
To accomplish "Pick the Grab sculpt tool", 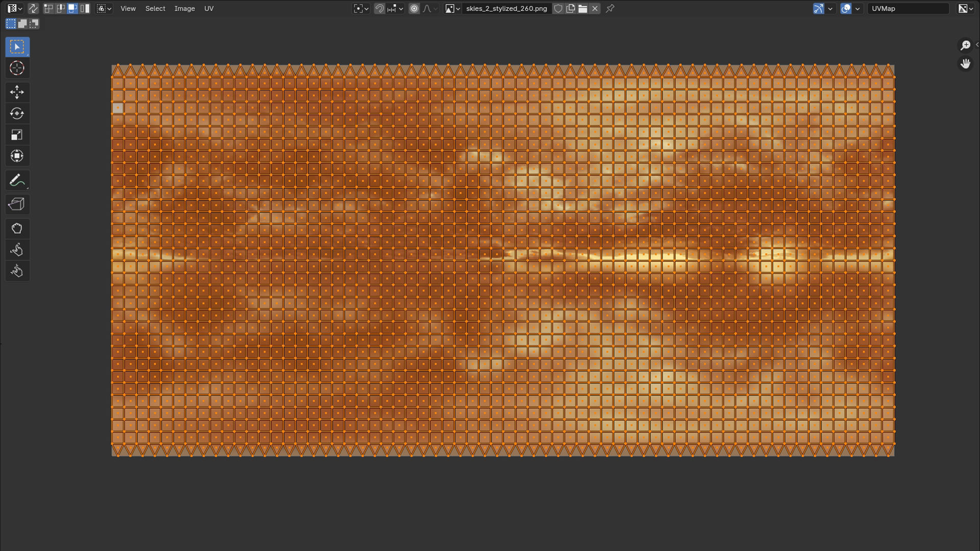I will [x=17, y=228].
